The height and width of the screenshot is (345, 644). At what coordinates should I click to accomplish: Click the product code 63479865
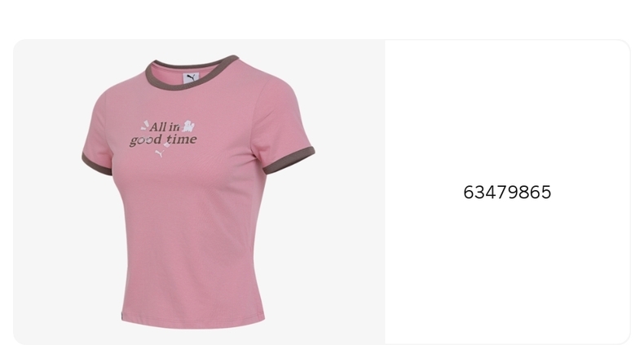pyautogui.click(x=507, y=192)
